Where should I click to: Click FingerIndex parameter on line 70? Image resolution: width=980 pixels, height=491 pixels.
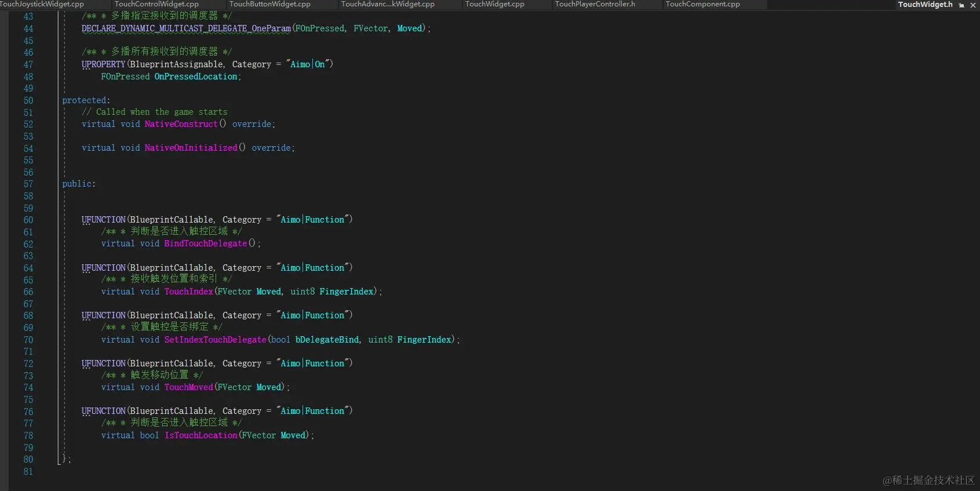coord(424,340)
